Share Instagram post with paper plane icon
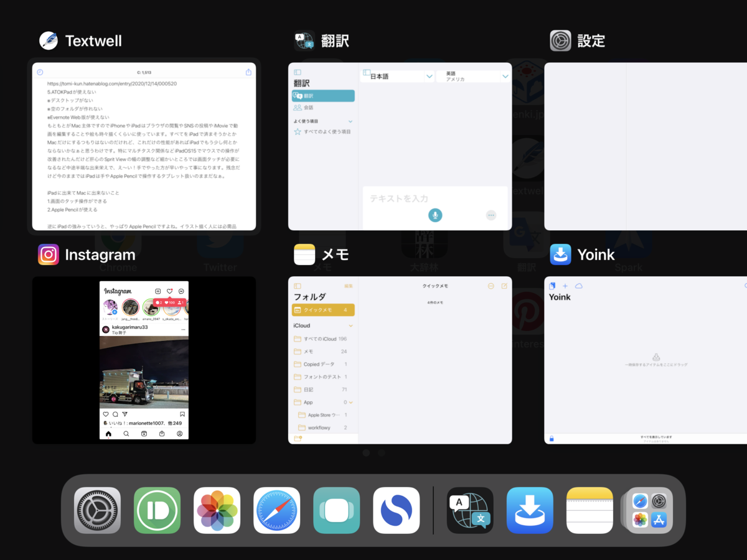Viewport: 747px width, 560px height. click(x=125, y=414)
